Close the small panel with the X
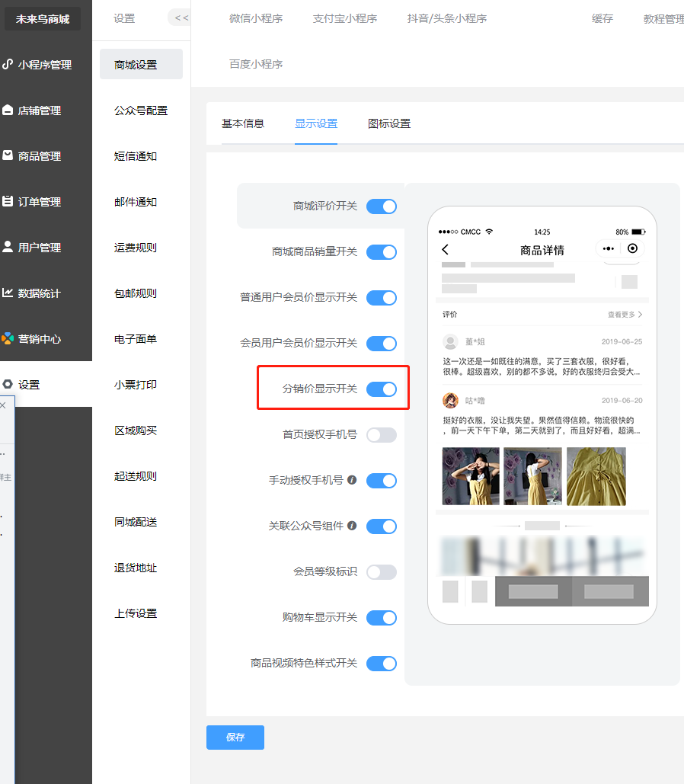Screen dimensions: 684x784 click(3, 405)
